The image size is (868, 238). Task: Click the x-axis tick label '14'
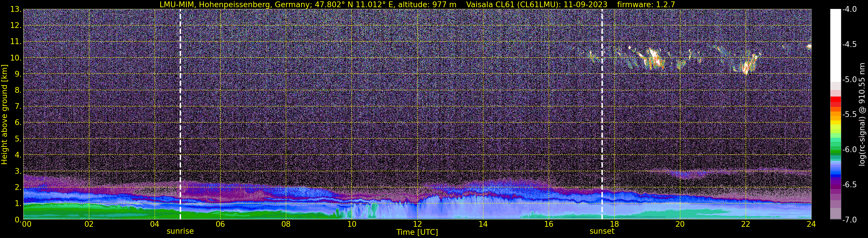(x=483, y=224)
